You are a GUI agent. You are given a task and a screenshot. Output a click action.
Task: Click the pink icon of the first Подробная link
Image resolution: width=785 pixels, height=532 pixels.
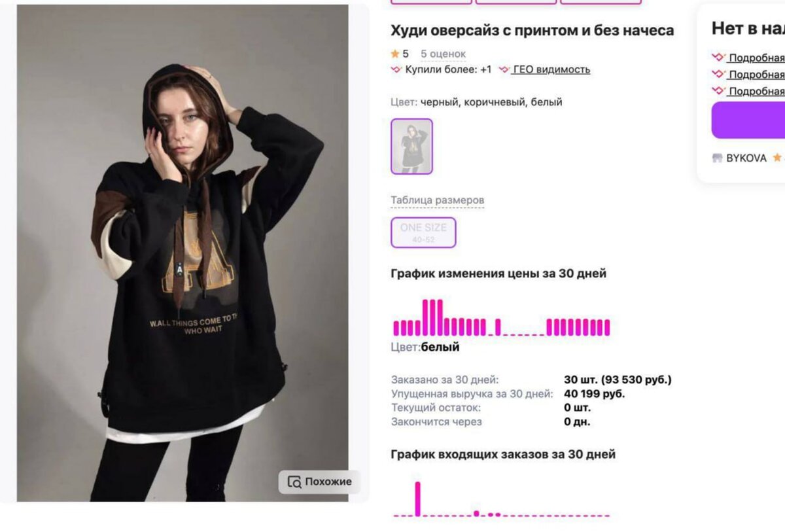point(718,57)
